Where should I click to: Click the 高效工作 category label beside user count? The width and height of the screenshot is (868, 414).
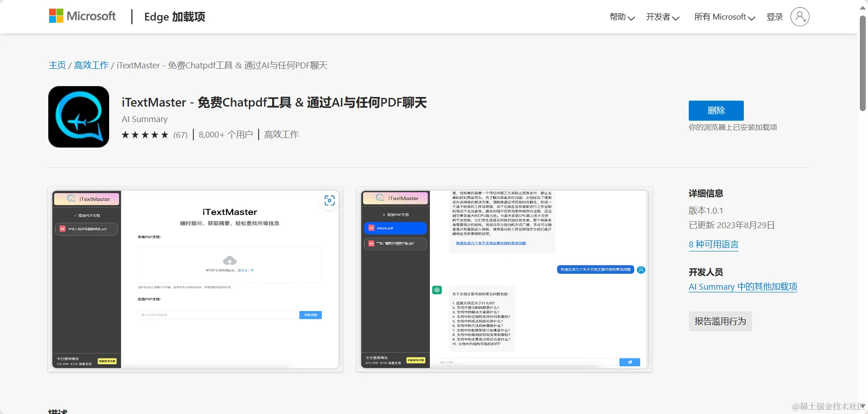pyautogui.click(x=282, y=134)
